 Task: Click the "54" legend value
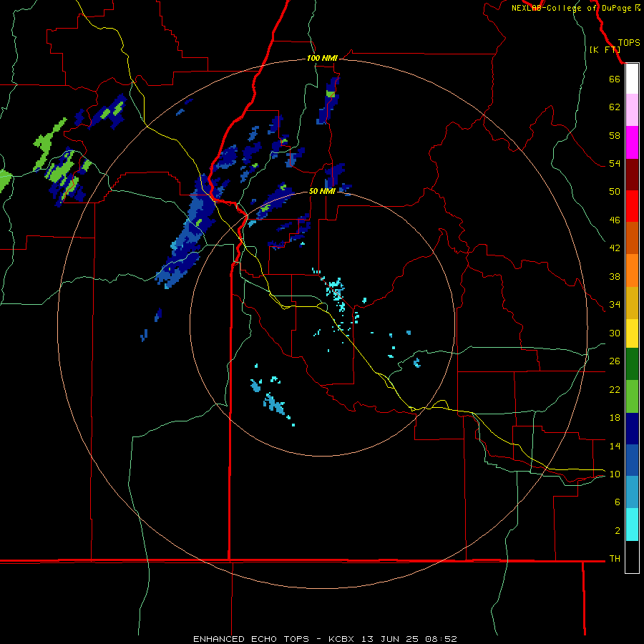[x=615, y=163]
